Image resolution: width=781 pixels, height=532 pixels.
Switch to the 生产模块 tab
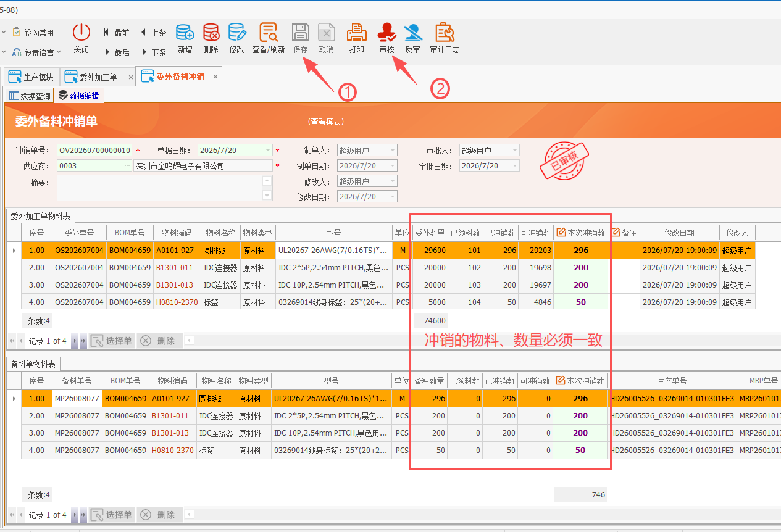click(x=32, y=77)
